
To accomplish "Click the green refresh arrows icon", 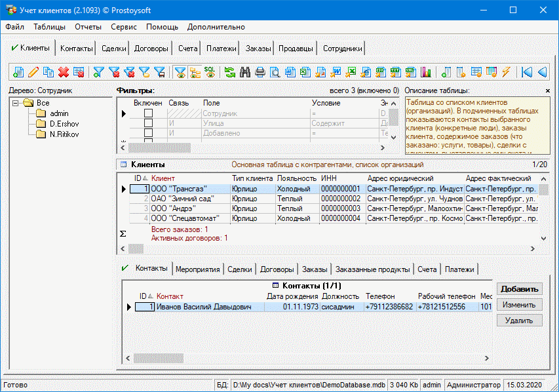I will click(229, 72).
